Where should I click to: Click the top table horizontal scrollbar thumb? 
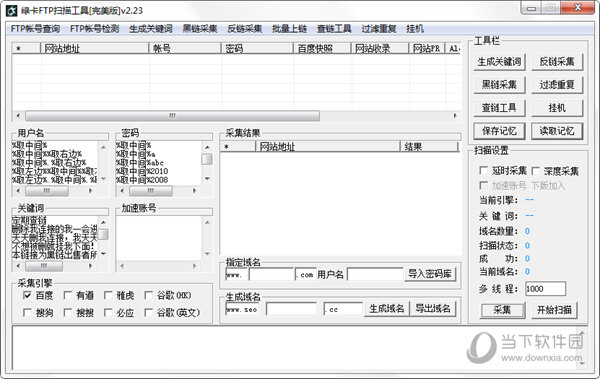coord(172,116)
